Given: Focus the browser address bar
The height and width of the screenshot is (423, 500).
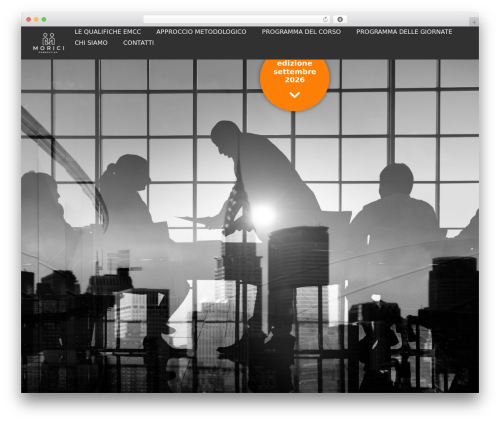Looking at the screenshot, I should (233, 20).
